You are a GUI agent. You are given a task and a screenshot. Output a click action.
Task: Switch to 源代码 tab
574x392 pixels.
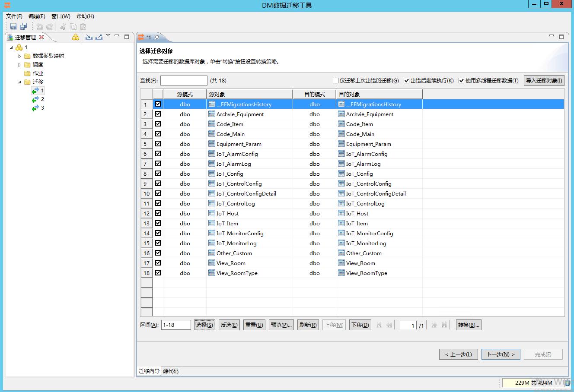coord(171,371)
